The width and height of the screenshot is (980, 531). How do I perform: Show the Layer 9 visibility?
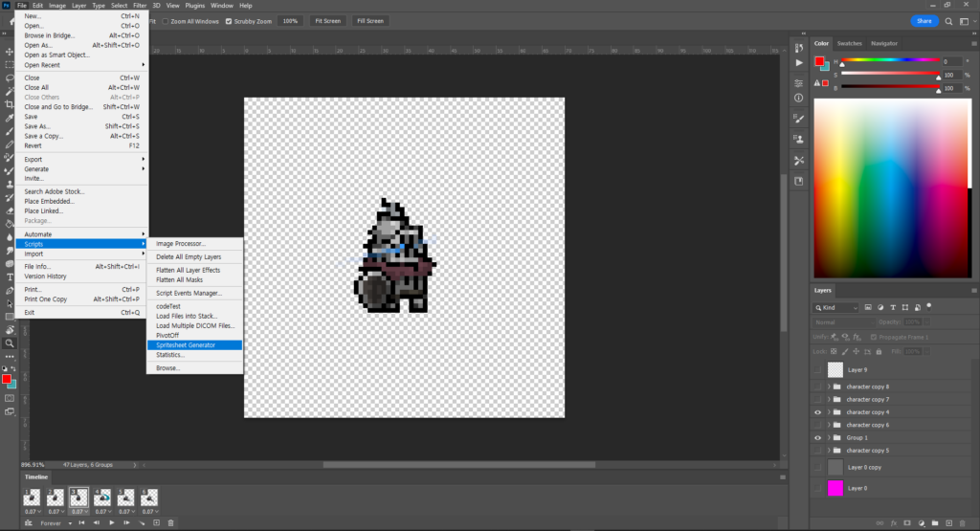pos(817,370)
